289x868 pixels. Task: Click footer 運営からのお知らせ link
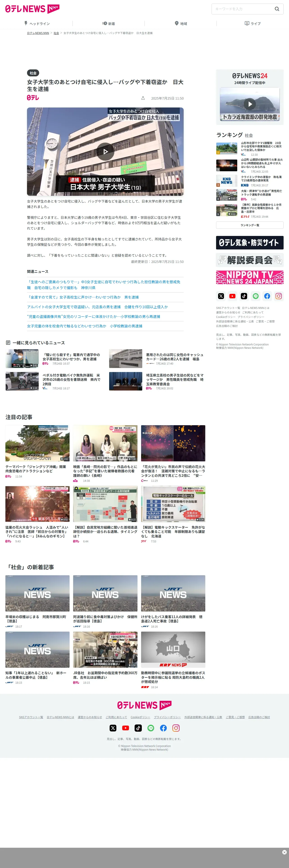pos(90,717)
